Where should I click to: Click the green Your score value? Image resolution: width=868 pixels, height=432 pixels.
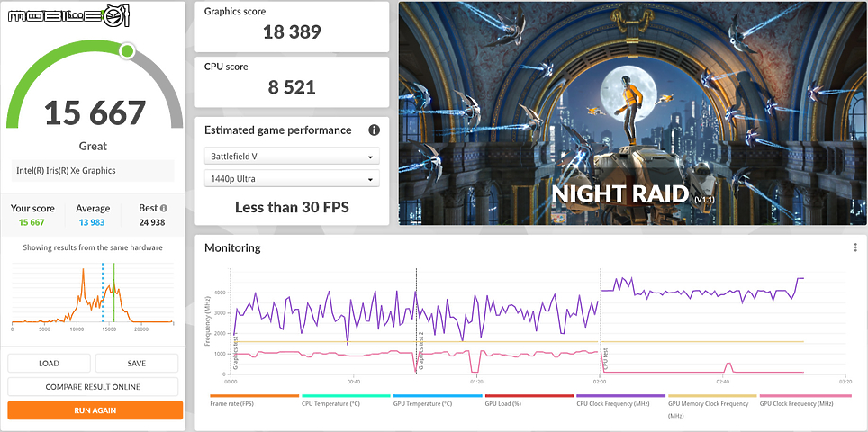pyautogui.click(x=32, y=222)
